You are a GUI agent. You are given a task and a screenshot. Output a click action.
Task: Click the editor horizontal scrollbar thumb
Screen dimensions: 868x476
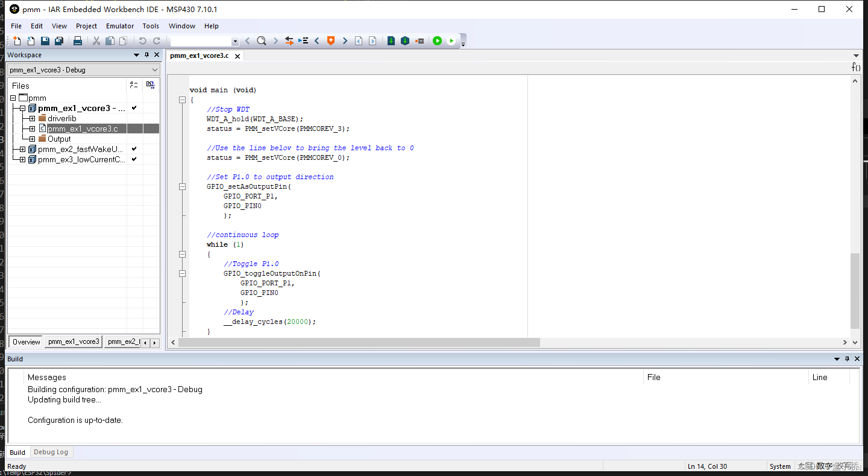point(359,342)
